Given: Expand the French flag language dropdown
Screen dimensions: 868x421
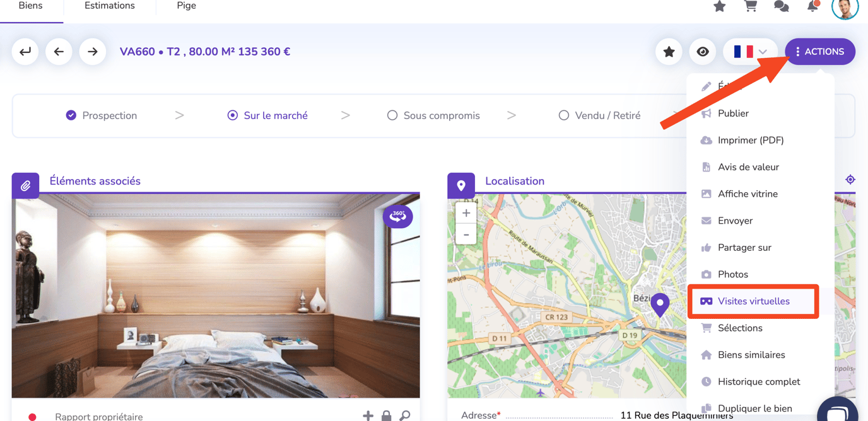Looking at the screenshot, I should coord(752,52).
